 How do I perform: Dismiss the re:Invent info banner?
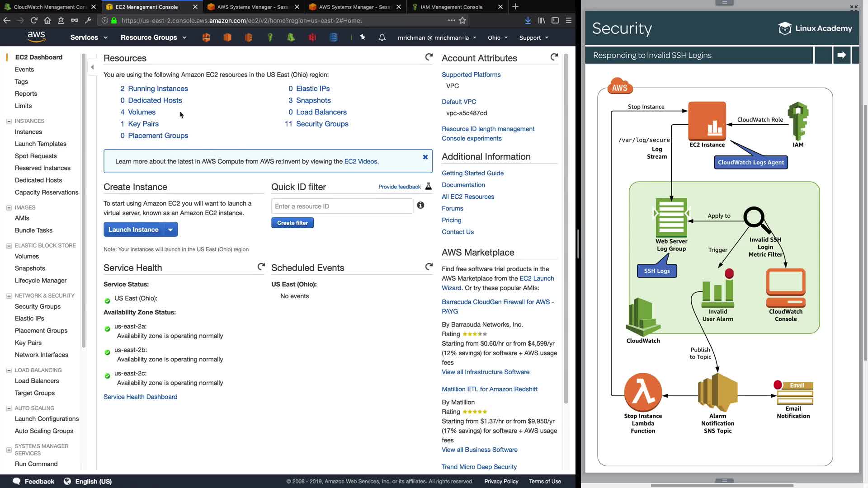(425, 157)
